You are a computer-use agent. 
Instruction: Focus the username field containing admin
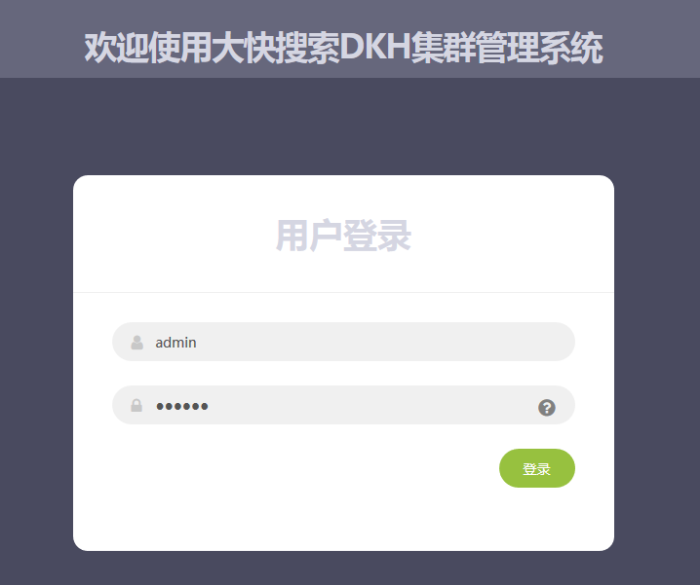pos(343,342)
